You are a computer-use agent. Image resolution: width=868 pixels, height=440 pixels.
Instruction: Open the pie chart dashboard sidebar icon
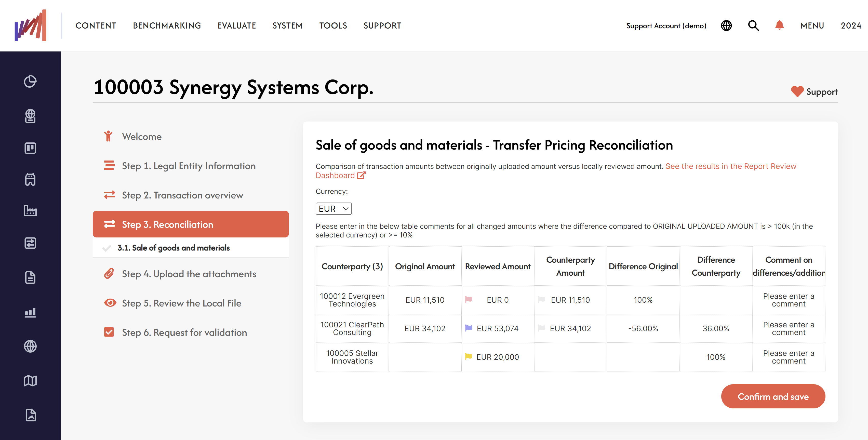coord(30,81)
